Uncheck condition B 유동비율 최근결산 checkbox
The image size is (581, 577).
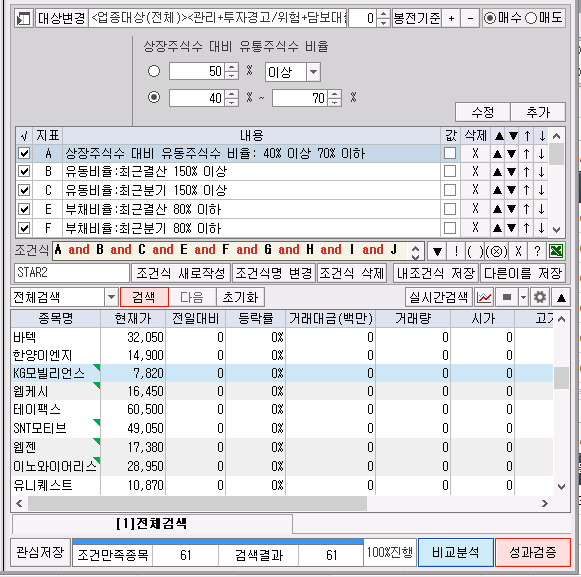click(24, 171)
